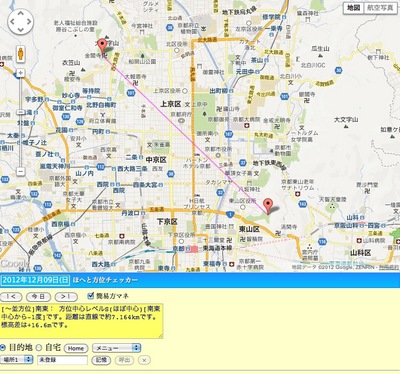Click the 今日 today button
400x374 pixels.
[x=39, y=296]
